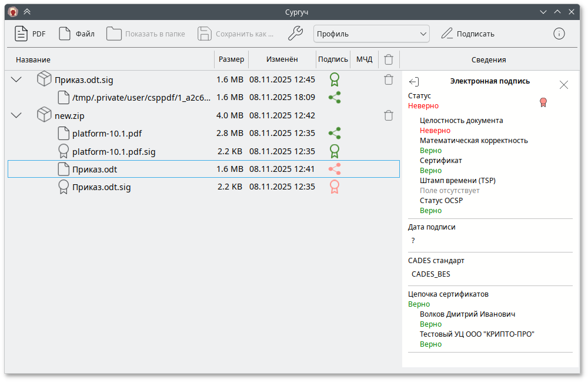Click the share icon for platform-10.1.pdf
588x382 pixels.
[x=335, y=134]
